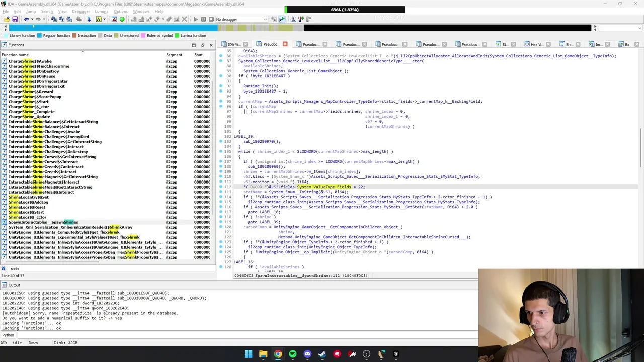Select function InteractableShrineMoai$$Interact
Screen dimensions: 644x362
pos(41,192)
